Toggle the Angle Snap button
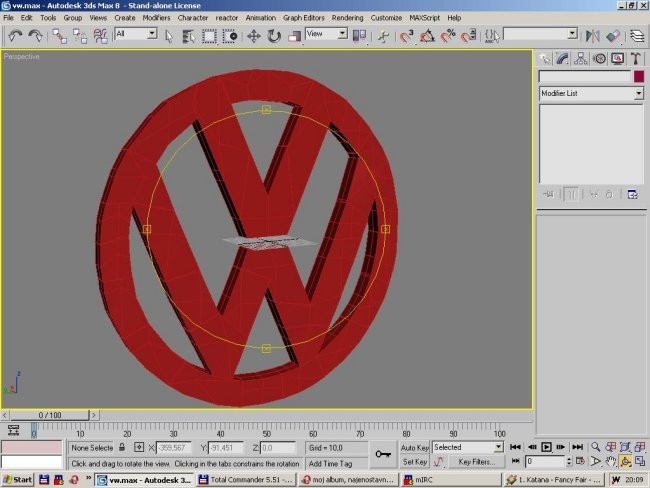 coord(427,36)
